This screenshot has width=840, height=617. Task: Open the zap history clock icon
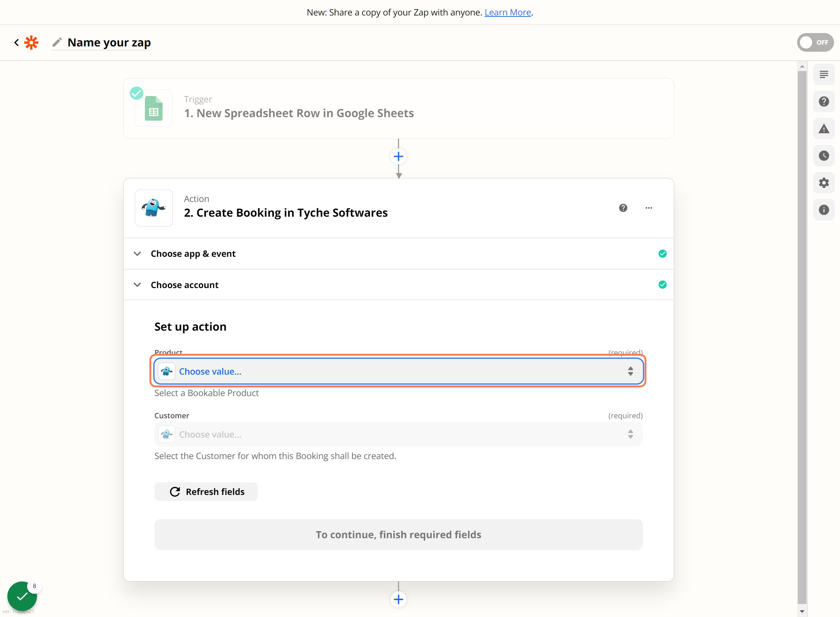click(x=823, y=156)
